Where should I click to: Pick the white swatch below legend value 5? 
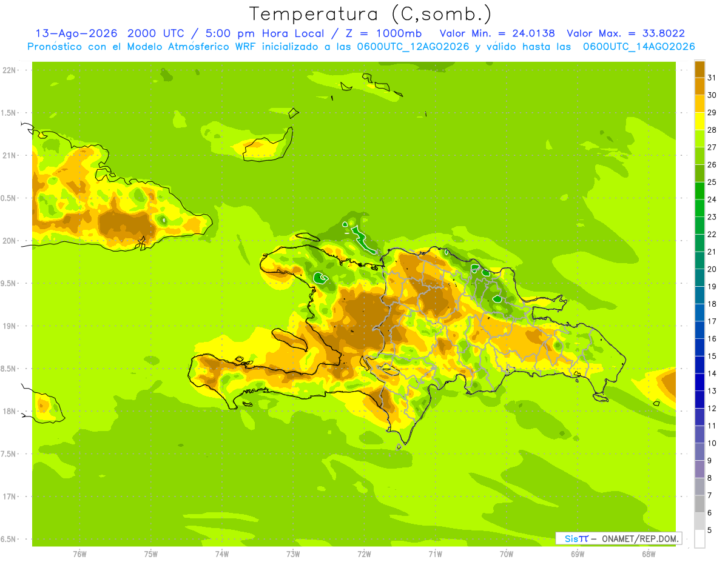(699, 538)
